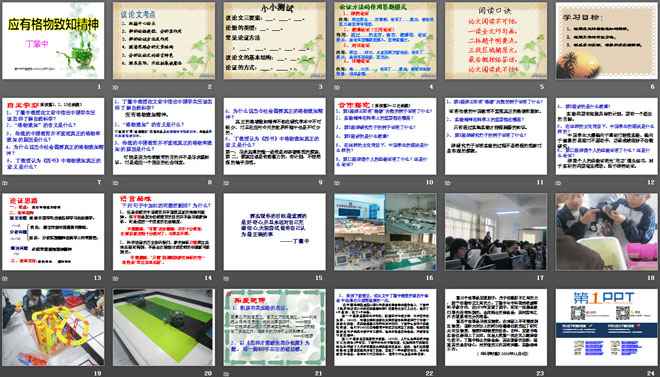Click the star icon below slide 14
Viewport: 660px width, 377px height.
coord(115,278)
